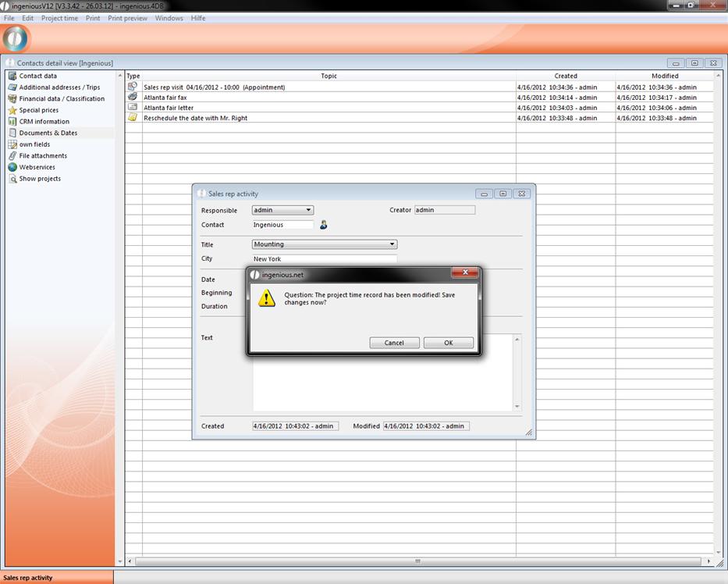Click the fax icon for Atlanta fair fax

pos(133,97)
